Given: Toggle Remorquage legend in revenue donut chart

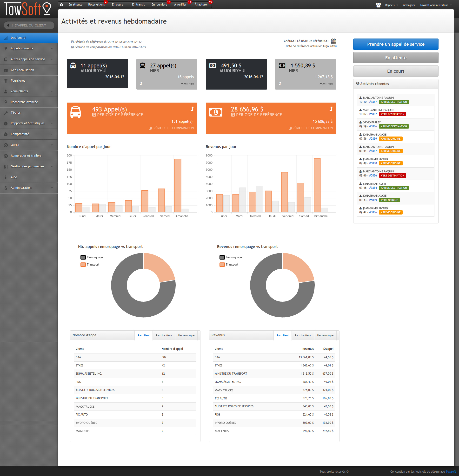Looking at the screenshot, I should pyautogui.click(x=231, y=257).
